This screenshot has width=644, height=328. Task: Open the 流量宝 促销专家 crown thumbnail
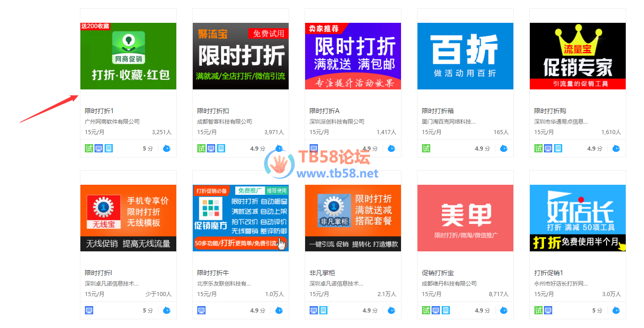(578, 56)
